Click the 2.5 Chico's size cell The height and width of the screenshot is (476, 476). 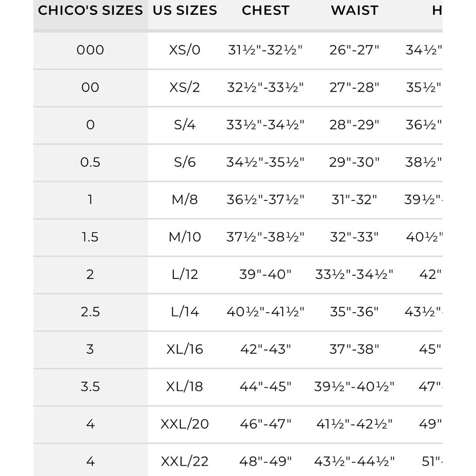90,312
